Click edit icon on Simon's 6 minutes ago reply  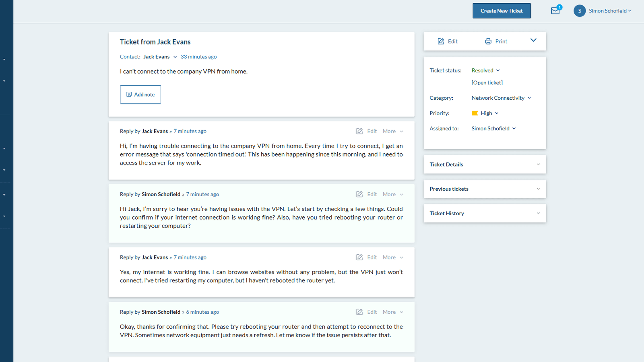(359, 312)
